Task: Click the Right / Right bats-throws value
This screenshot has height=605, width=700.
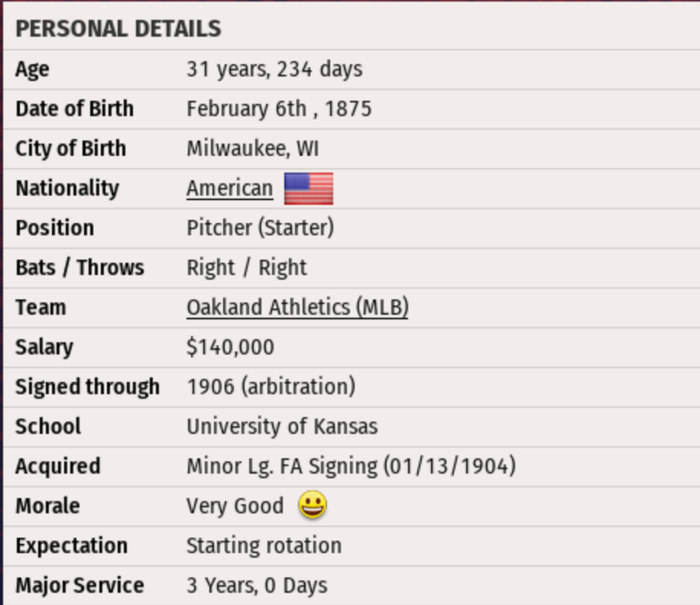Action: pyautogui.click(x=246, y=267)
